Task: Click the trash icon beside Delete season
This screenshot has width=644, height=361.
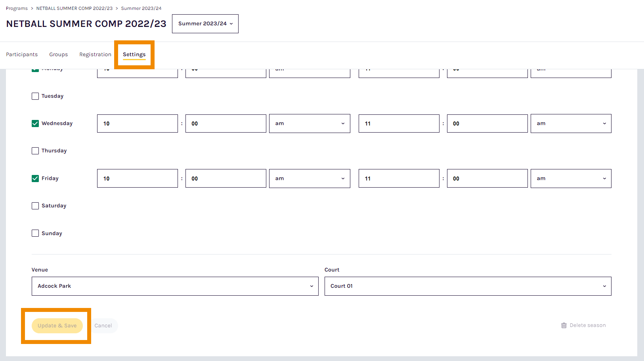Action: [564, 325]
